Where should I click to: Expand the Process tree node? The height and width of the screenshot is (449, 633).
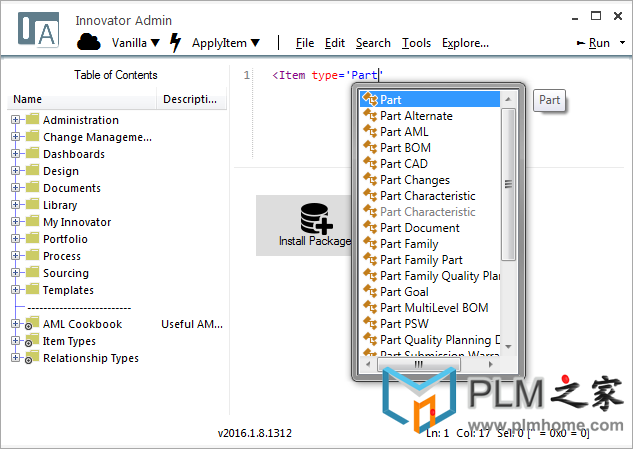point(15,256)
